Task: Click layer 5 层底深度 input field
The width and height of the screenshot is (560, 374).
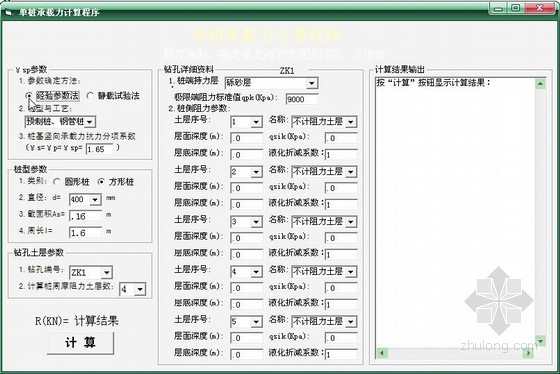Action: point(246,355)
